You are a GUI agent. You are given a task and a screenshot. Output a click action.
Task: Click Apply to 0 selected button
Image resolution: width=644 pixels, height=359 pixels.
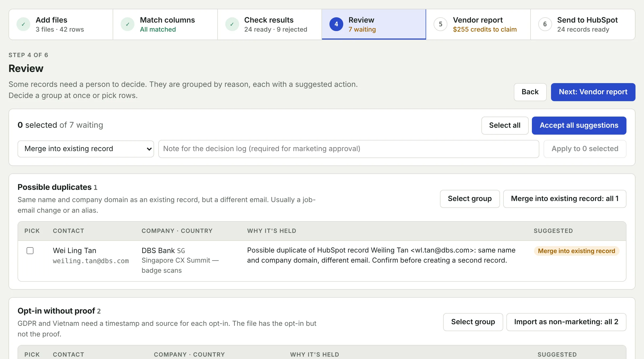(585, 149)
